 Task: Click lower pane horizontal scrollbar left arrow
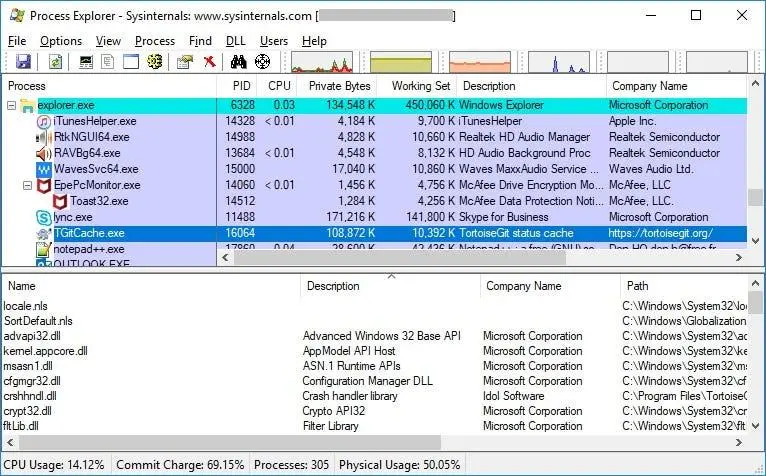tap(10, 443)
